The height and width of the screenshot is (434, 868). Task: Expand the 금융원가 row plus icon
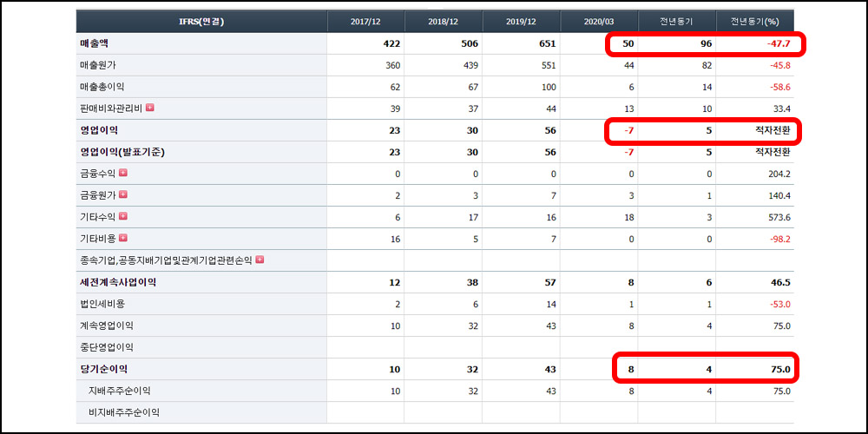point(123,194)
